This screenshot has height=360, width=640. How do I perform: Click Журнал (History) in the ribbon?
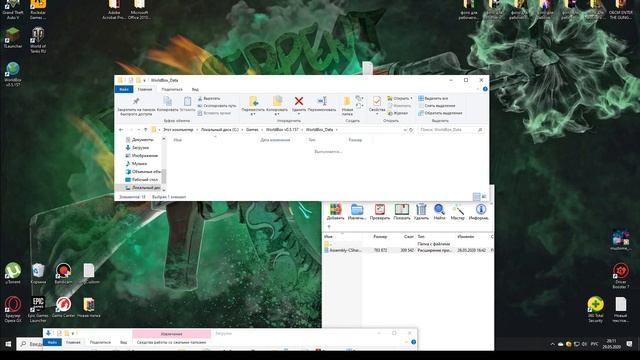pyautogui.click(x=398, y=113)
